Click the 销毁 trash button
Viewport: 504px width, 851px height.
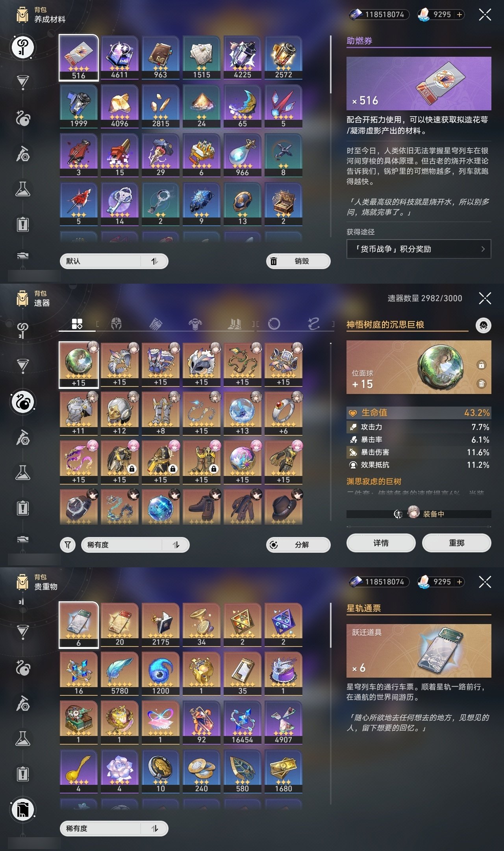298,261
